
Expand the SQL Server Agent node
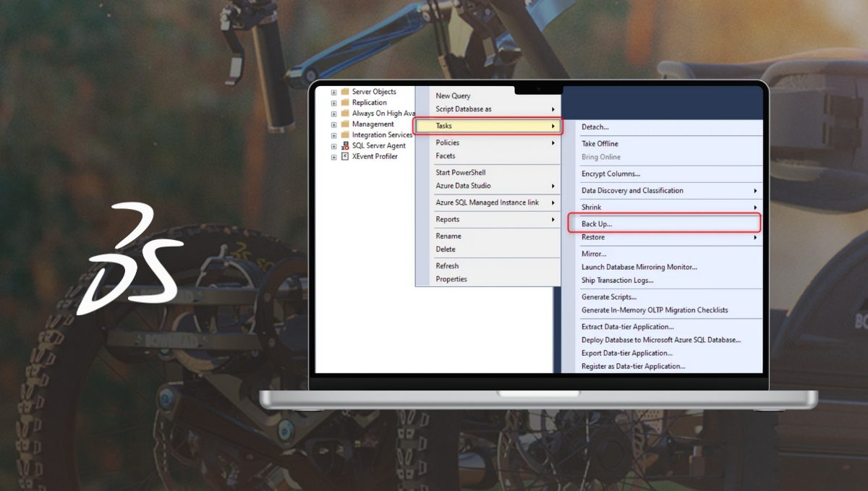(334, 146)
